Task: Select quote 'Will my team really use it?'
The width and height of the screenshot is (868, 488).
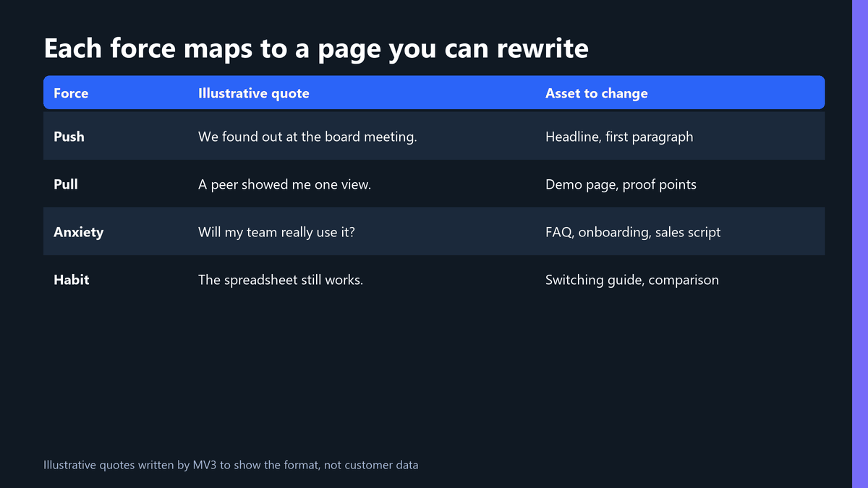Action: tap(276, 232)
